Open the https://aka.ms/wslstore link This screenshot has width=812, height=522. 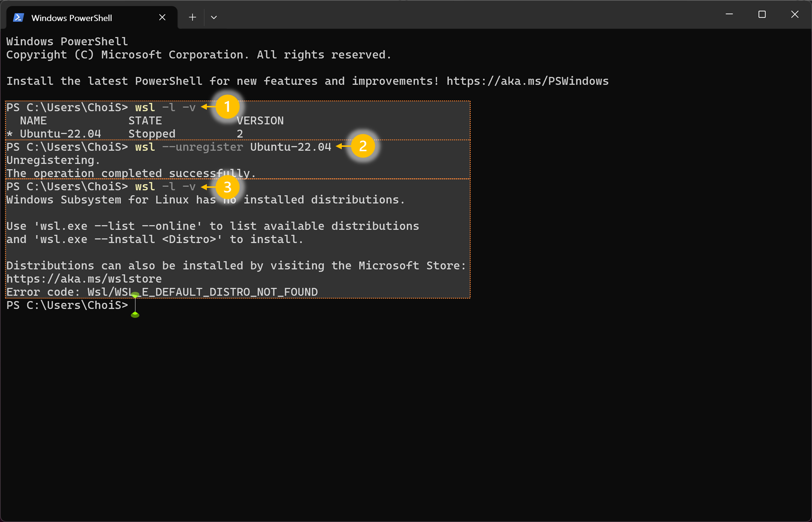point(84,279)
